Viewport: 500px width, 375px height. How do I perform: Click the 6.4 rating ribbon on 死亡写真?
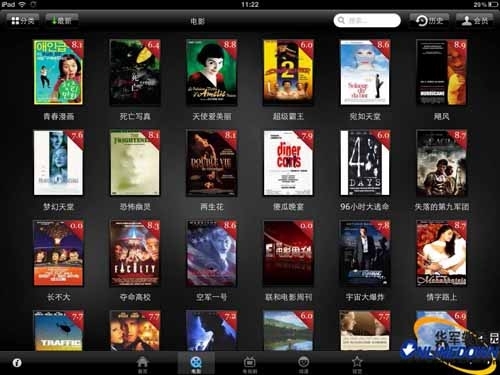tap(153, 46)
